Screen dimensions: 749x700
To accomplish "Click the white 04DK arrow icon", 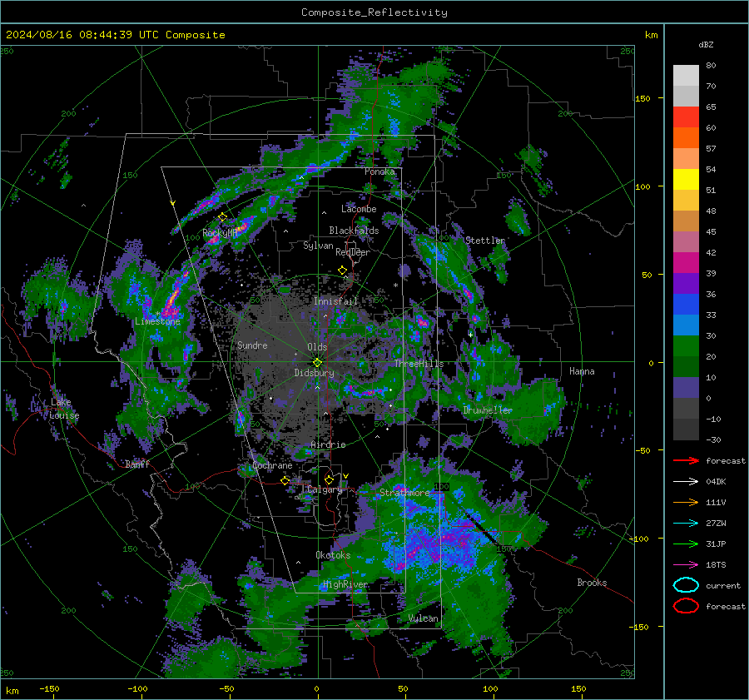I will [686, 482].
